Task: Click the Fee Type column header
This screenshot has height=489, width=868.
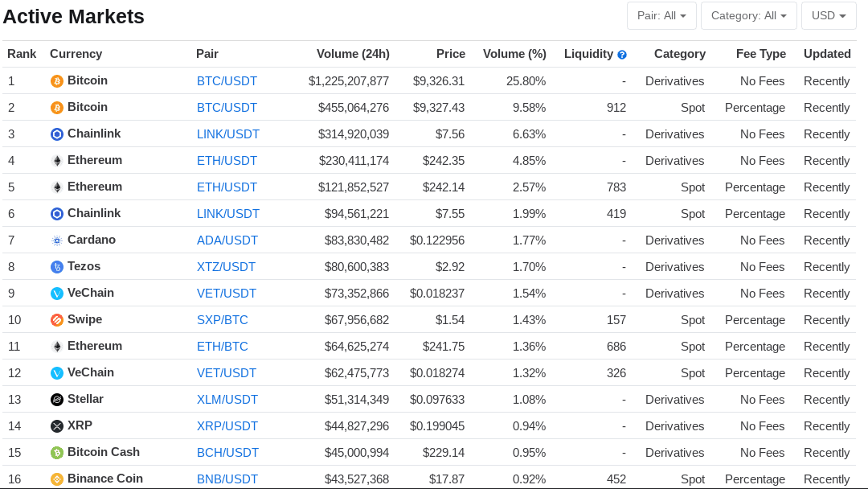Action: [x=761, y=54]
